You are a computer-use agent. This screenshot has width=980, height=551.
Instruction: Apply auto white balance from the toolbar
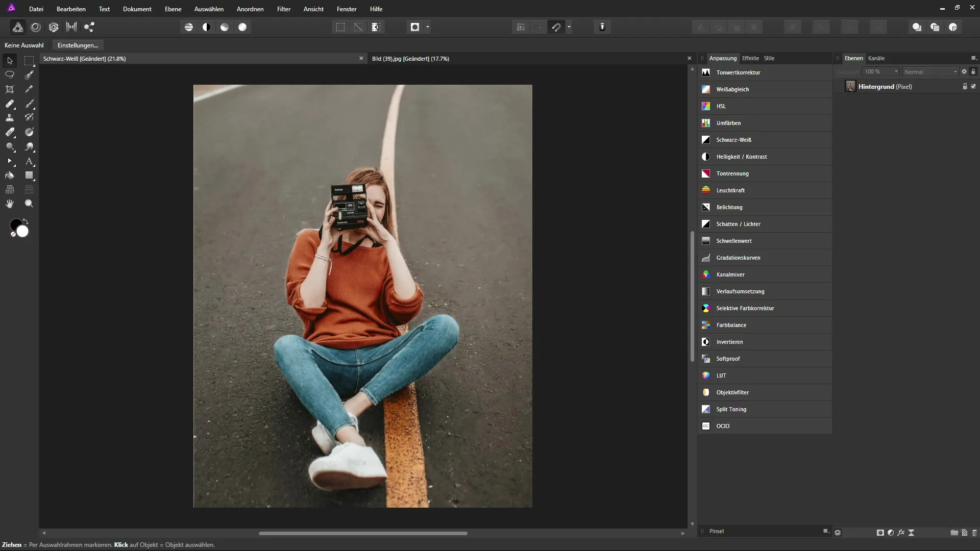[x=242, y=27]
